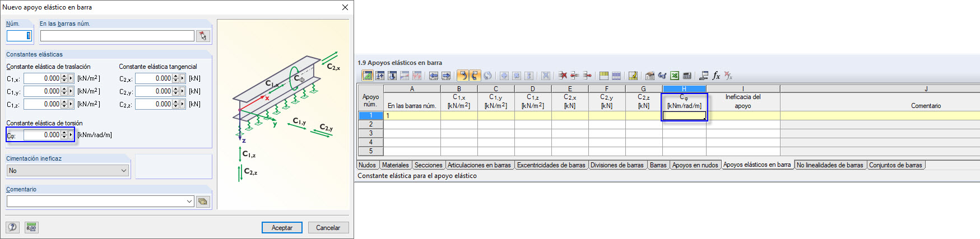Switch to the No linealidades de barras tab
The height and width of the screenshot is (239, 980).
click(830, 165)
